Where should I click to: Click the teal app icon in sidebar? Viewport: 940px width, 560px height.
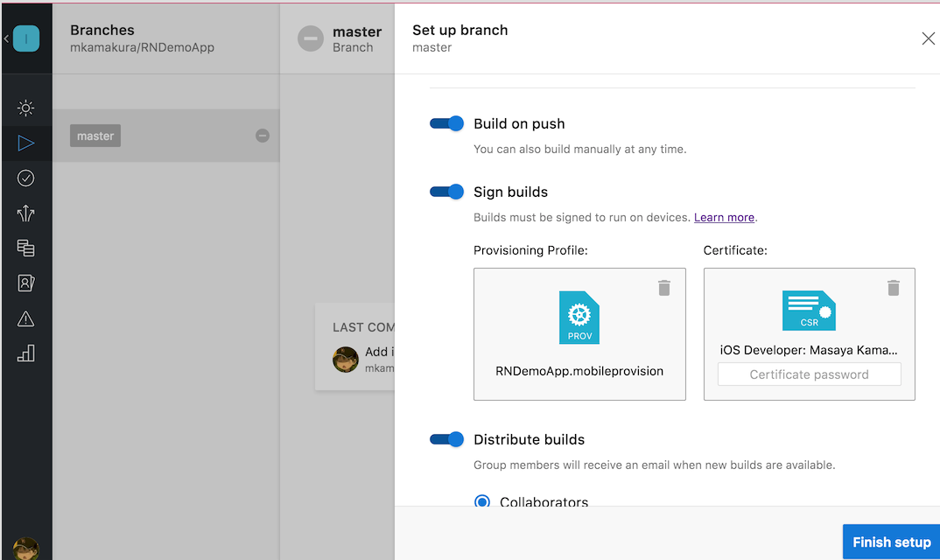(26, 38)
